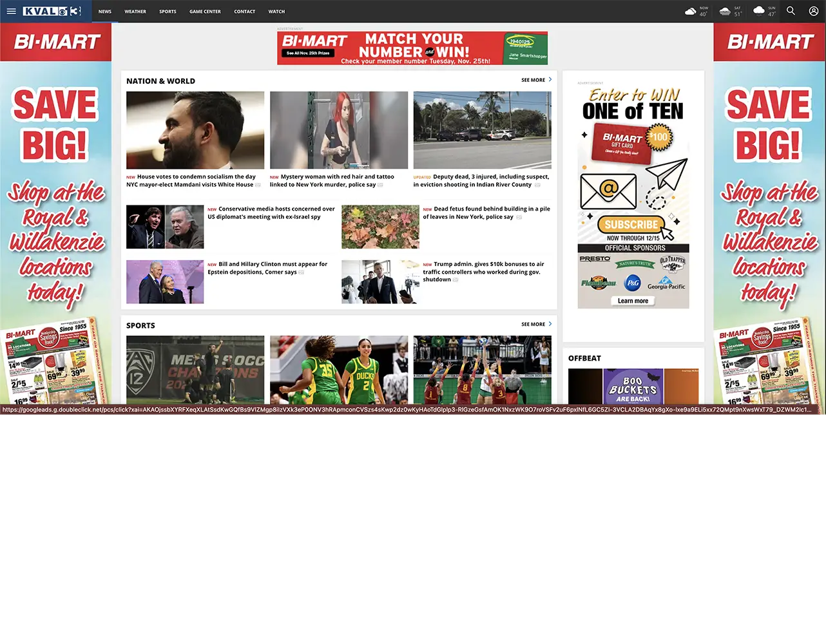Click the Nation & World section heading
The height and width of the screenshot is (644, 826).
(160, 81)
